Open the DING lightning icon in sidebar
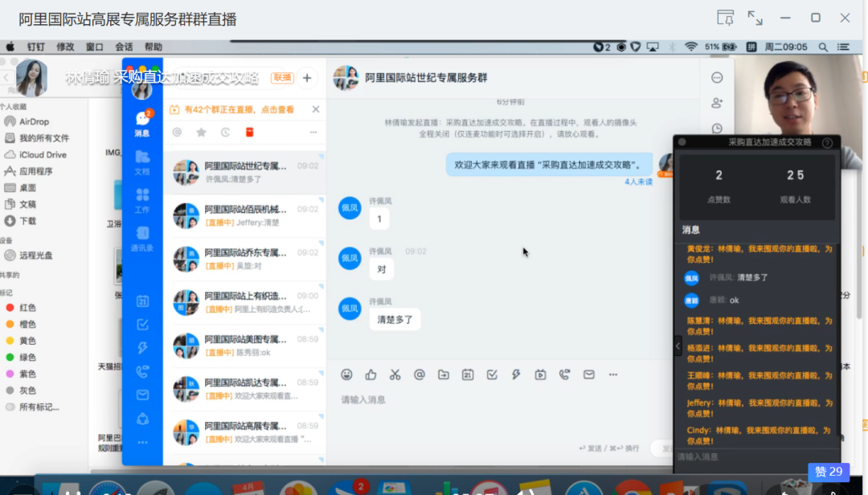Screen dimensions: 868x495 pyautogui.click(x=142, y=348)
